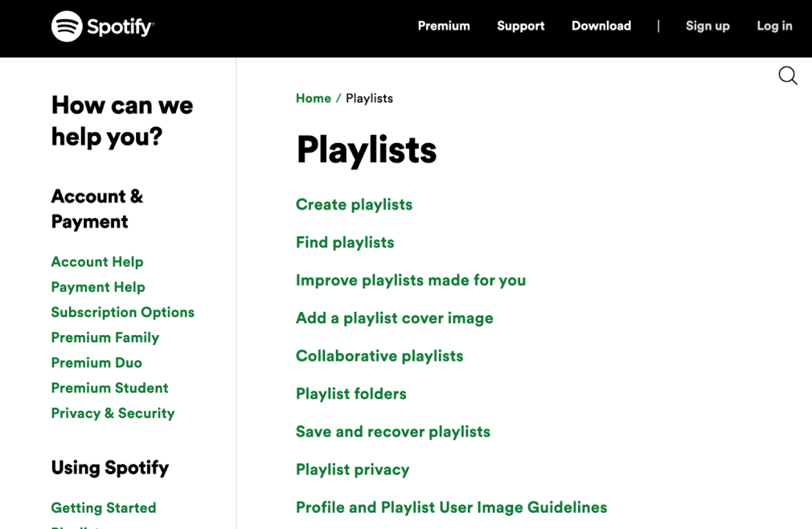The width and height of the screenshot is (812, 529).
Task: Open Playlist folders article
Action: pyautogui.click(x=351, y=393)
